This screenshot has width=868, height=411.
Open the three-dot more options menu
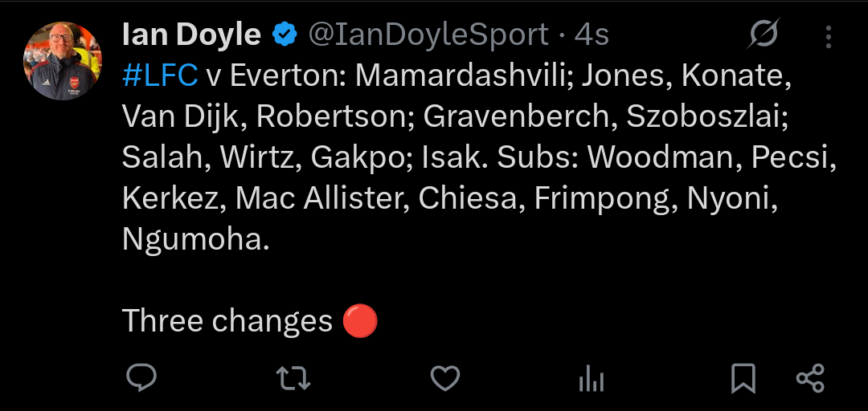[829, 36]
